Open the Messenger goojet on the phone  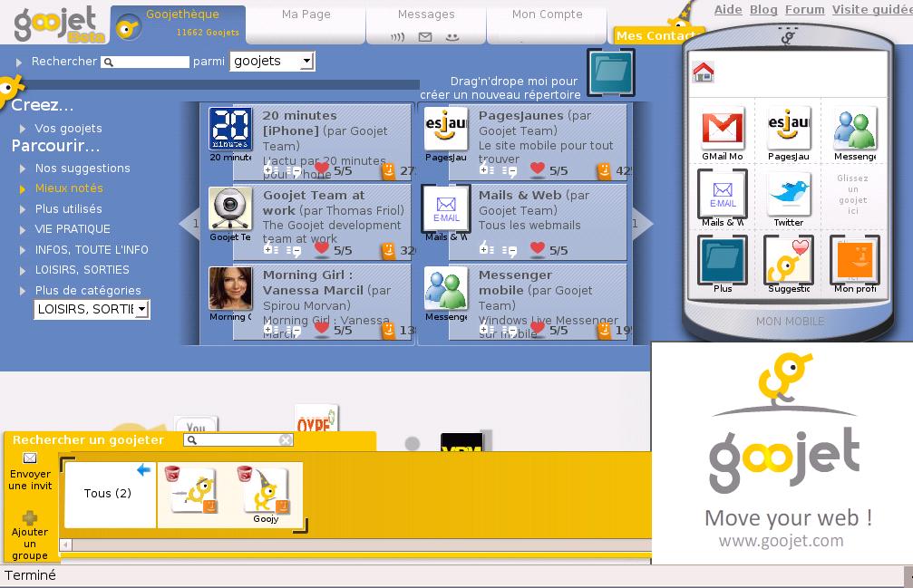pos(854,128)
